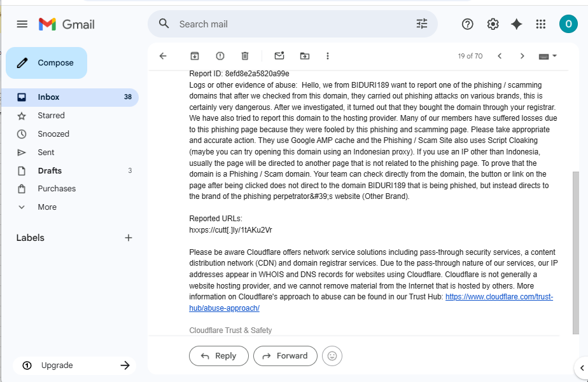Open the account avatar 'O'
Image resolution: width=588 pixels, height=382 pixels.
coord(568,24)
